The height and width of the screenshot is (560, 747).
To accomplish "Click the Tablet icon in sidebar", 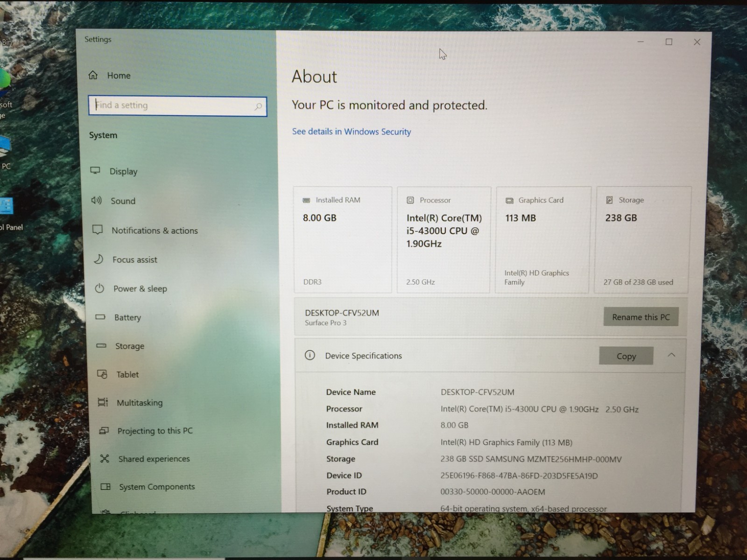I will click(x=102, y=374).
